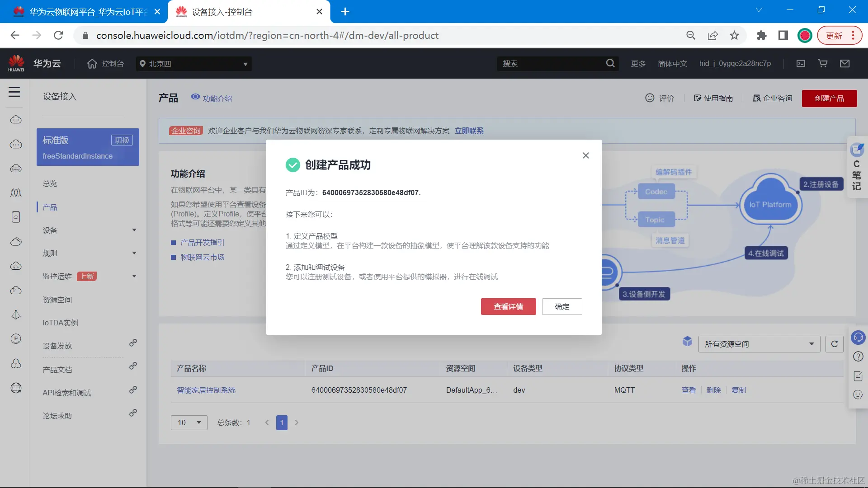This screenshot has height=488, width=868.
Task: Open a new browser tab
Action: click(x=345, y=12)
